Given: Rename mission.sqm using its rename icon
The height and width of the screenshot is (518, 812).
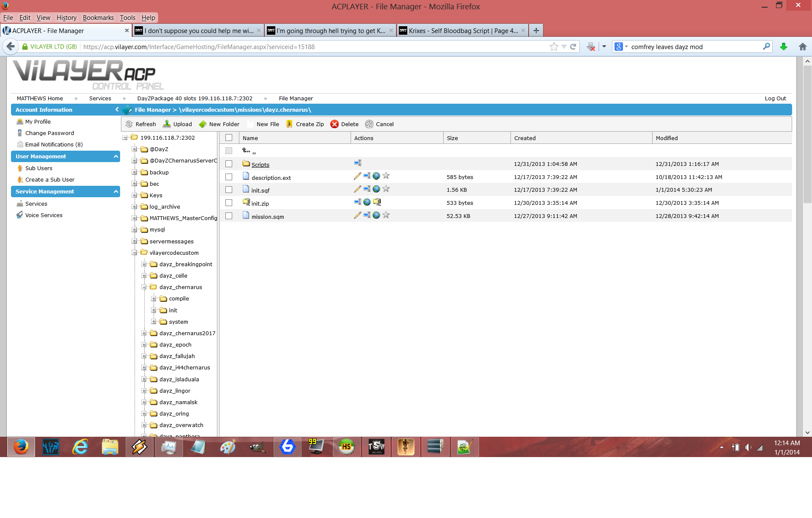Looking at the screenshot, I should pyautogui.click(x=367, y=215).
